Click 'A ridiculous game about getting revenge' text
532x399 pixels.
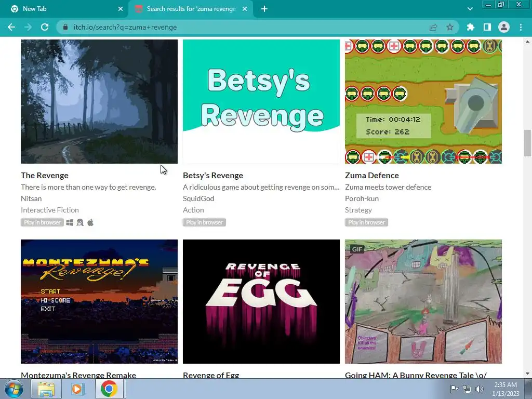point(261,187)
